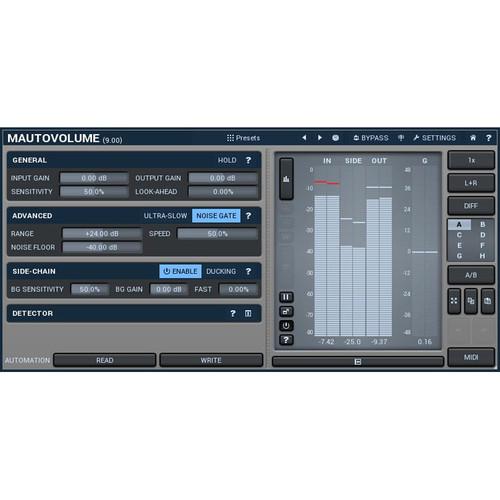Open help for the Advanced panel
This screenshot has width=500, height=500.
point(248,216)
